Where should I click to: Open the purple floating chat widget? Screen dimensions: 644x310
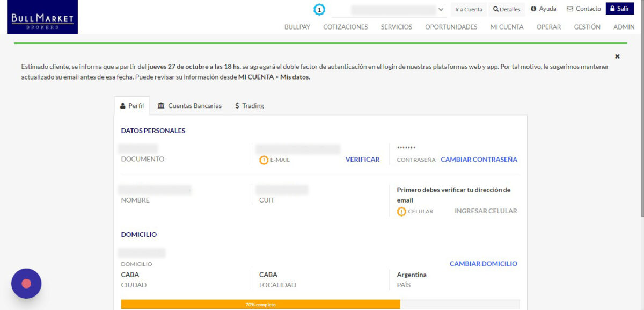26,284
